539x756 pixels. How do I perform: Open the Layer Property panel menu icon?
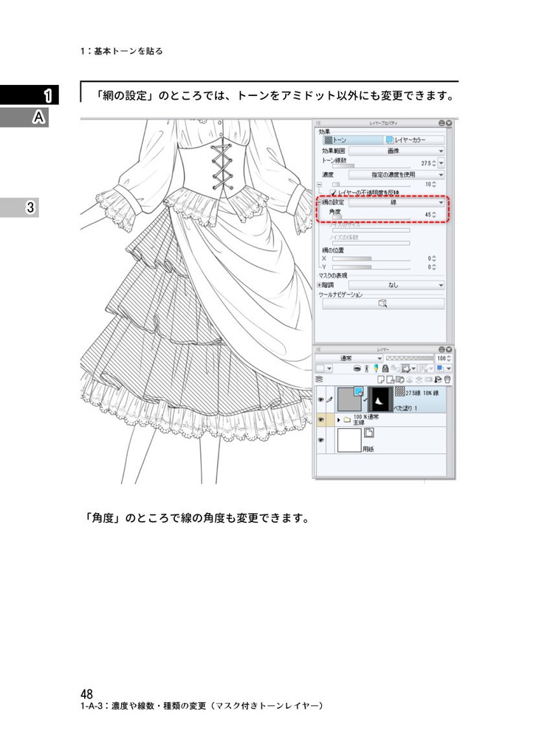coord(318,123)
